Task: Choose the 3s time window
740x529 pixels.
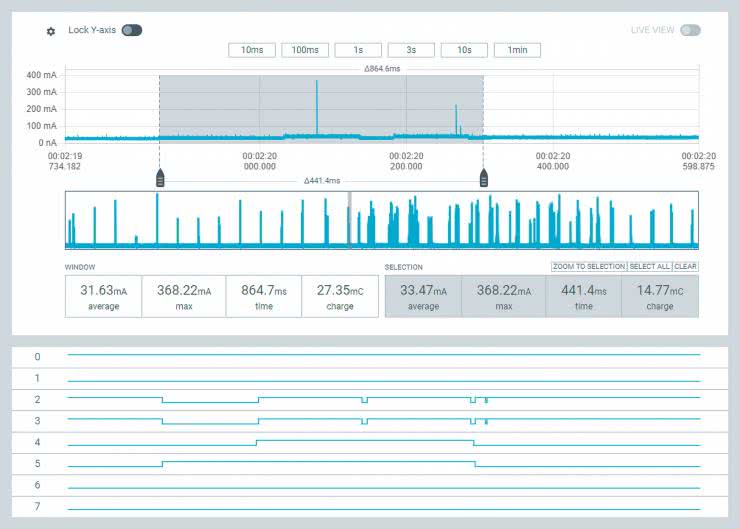Action: 411,50
